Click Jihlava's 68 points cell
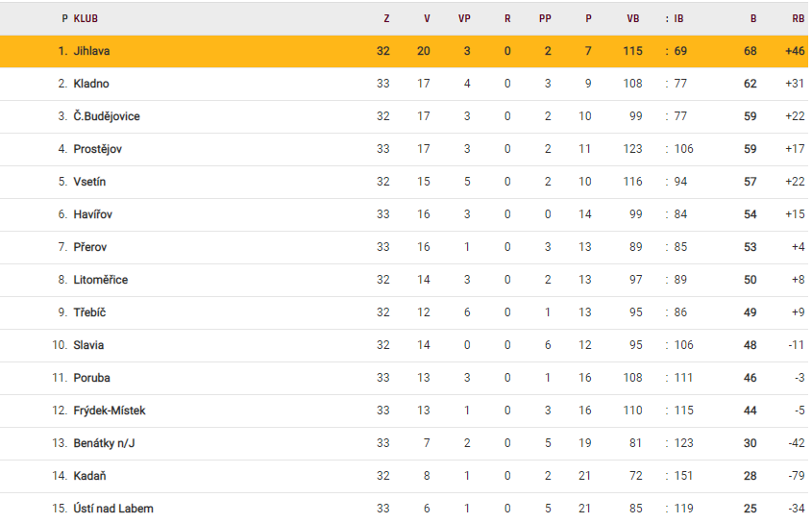The width and height of the screenshot is (812, 523). point(750,51)
